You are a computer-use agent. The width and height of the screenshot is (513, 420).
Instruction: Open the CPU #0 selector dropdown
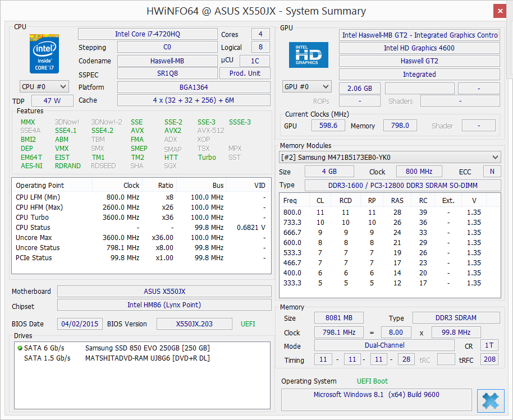pos(44,86)
